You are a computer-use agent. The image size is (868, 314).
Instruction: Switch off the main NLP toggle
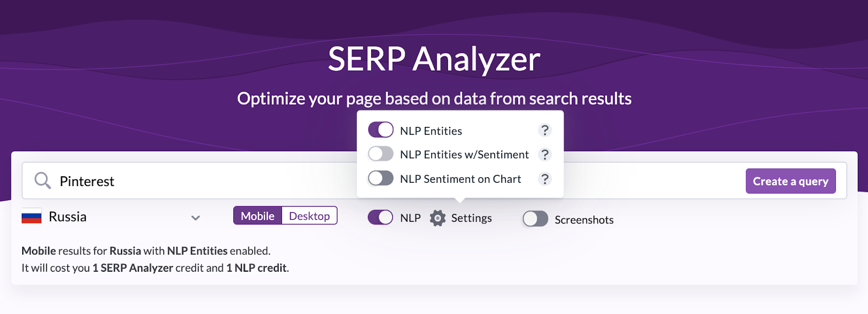[380, 217]
